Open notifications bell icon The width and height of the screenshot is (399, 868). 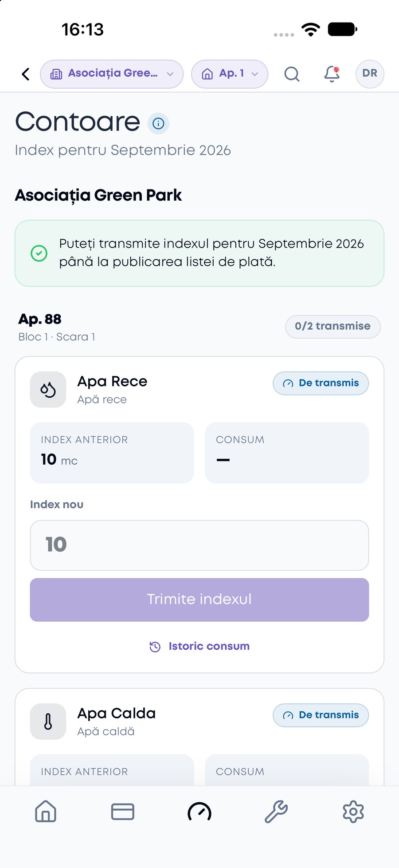click(332, 74)
